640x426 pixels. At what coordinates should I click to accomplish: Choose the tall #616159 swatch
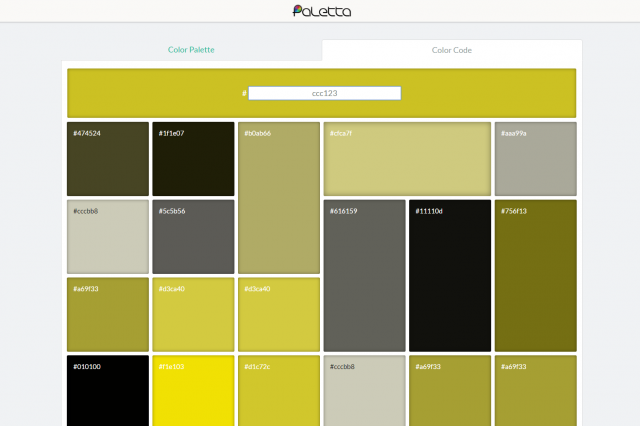(364, 276)
